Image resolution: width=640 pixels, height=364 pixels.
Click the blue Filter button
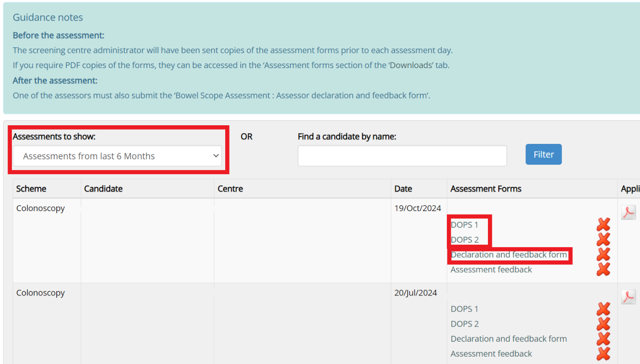point(543,154)
